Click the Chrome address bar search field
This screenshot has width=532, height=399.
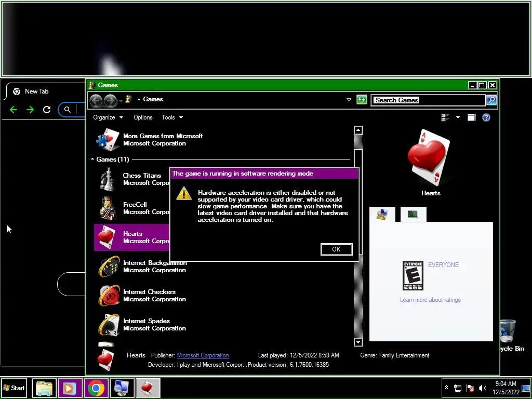coord(72,109)
